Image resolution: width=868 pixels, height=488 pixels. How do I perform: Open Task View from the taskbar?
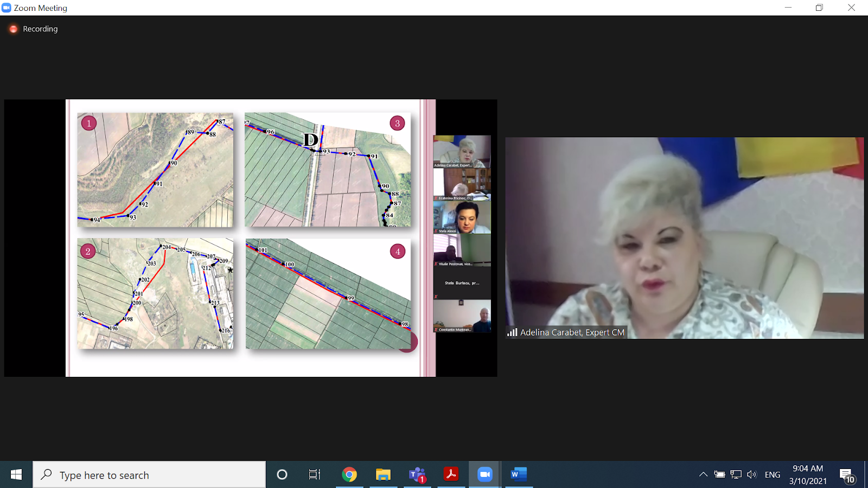pos(314,475)
